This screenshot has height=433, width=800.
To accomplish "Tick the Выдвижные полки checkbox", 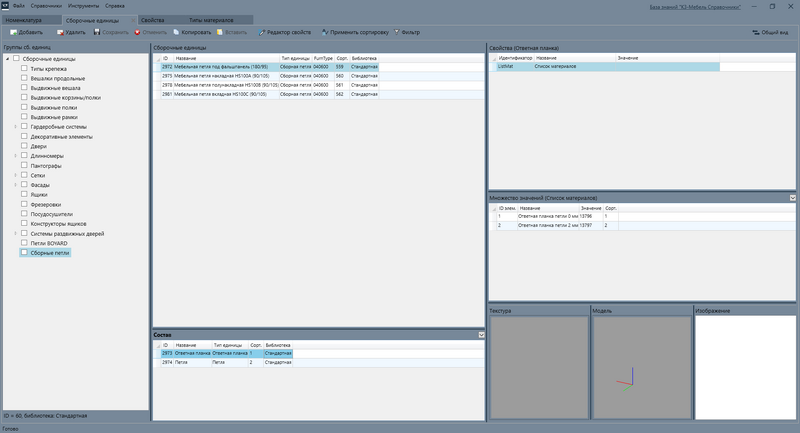I will click(x=24, y=107).
